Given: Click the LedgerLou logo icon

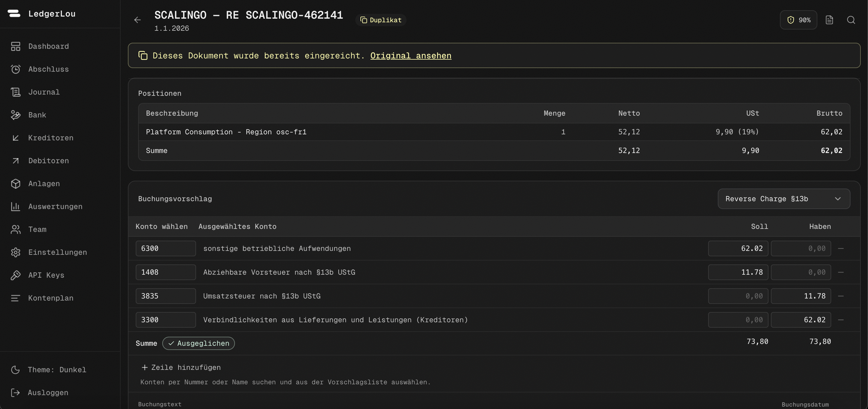Looking at the screenshot, I should tap(14, 14).
